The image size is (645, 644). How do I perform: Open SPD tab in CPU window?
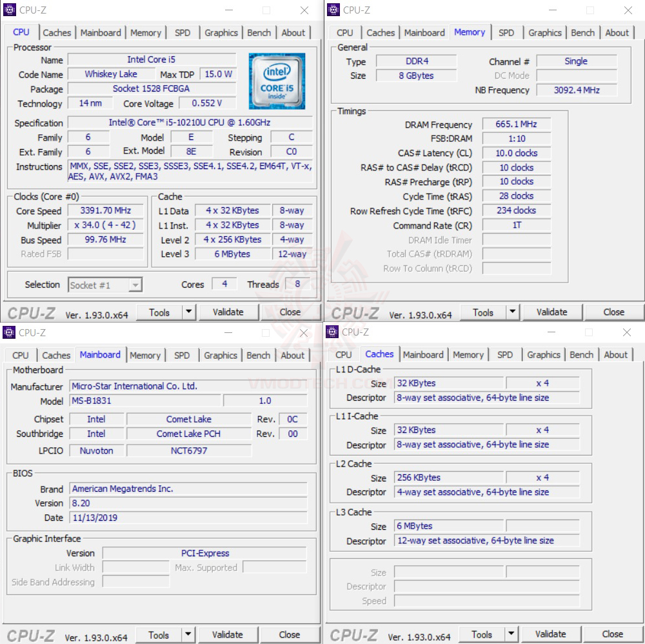pyautogui.click(x=183, y=32)
